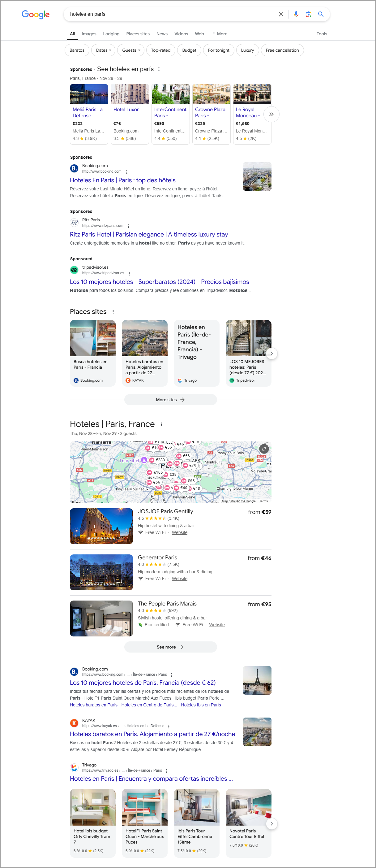Expand the hotels map to fullscreen
Image resolution: width=376 pixels, height=868 pixels.
click(264, 449)
